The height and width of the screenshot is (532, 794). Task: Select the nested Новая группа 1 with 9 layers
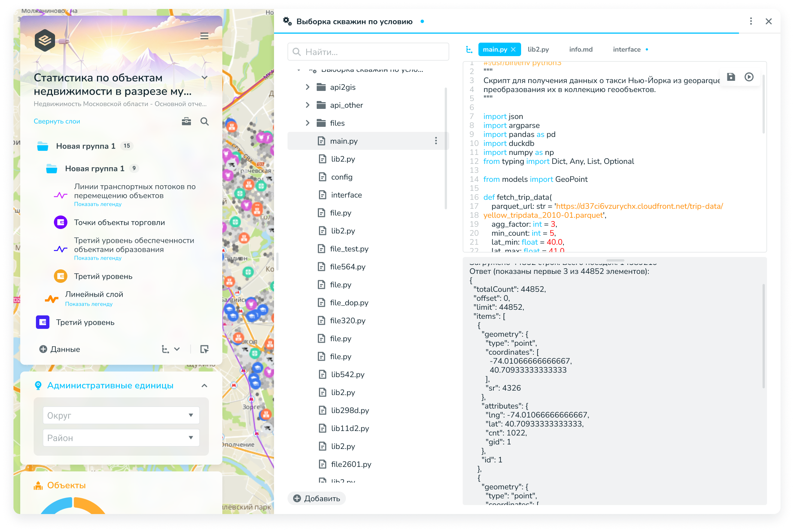(95, 169)
